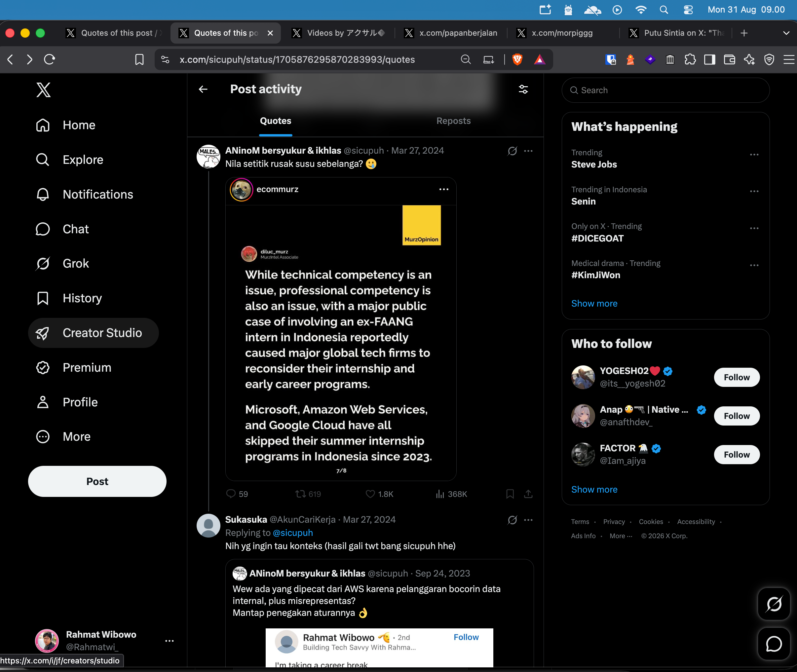Open options for #KimJiWon trend
The height and width of the screenshot is (672, 797).
click(x=754, y=265)
